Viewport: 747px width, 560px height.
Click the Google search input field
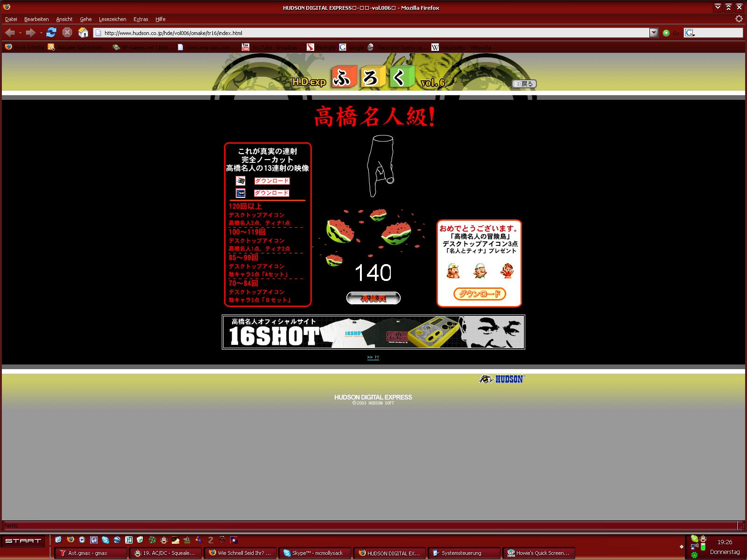(x=719, y=33)
